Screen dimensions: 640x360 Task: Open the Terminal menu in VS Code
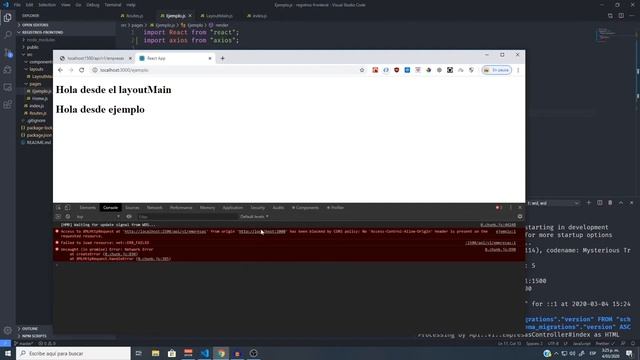pos(113,5)
